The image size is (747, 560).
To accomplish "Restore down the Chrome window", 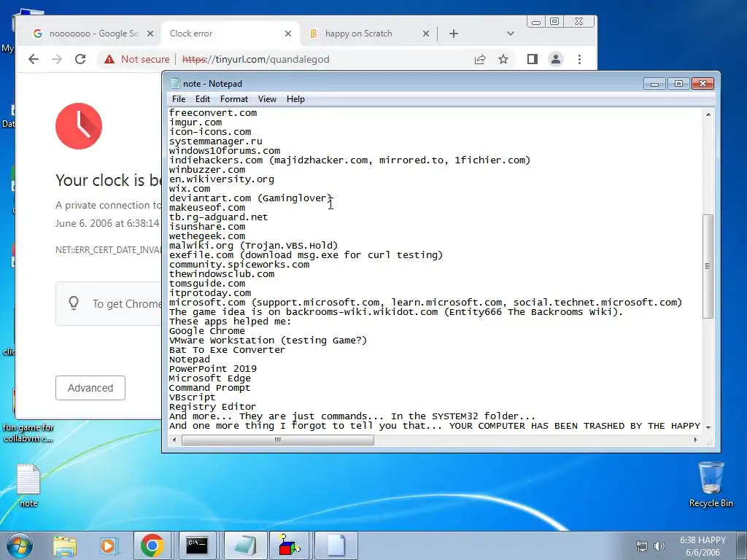I will pos(554,21).
